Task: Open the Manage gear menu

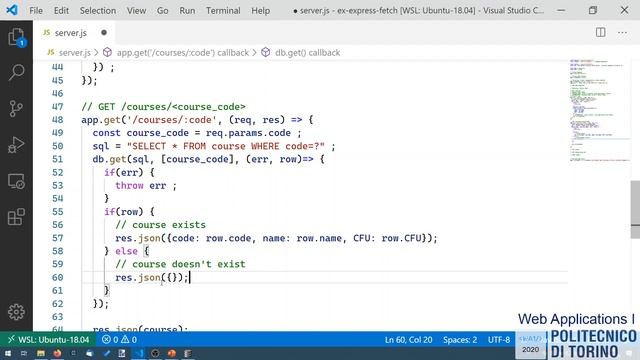Action: tap(16, 312)
